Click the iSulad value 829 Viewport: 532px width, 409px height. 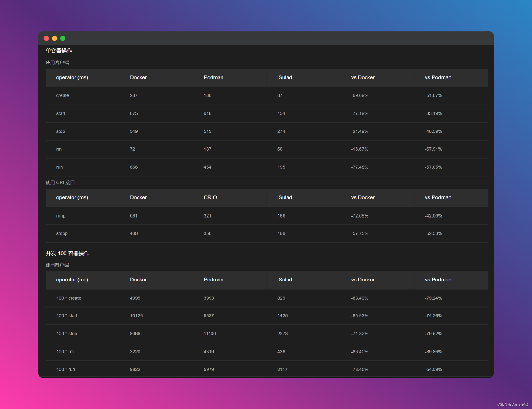281,298
